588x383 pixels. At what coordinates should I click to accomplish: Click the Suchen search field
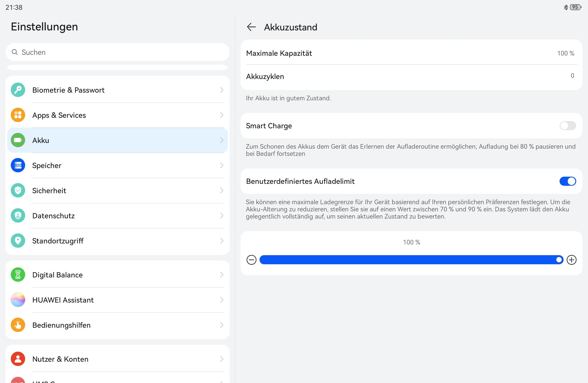coord(117,52)
